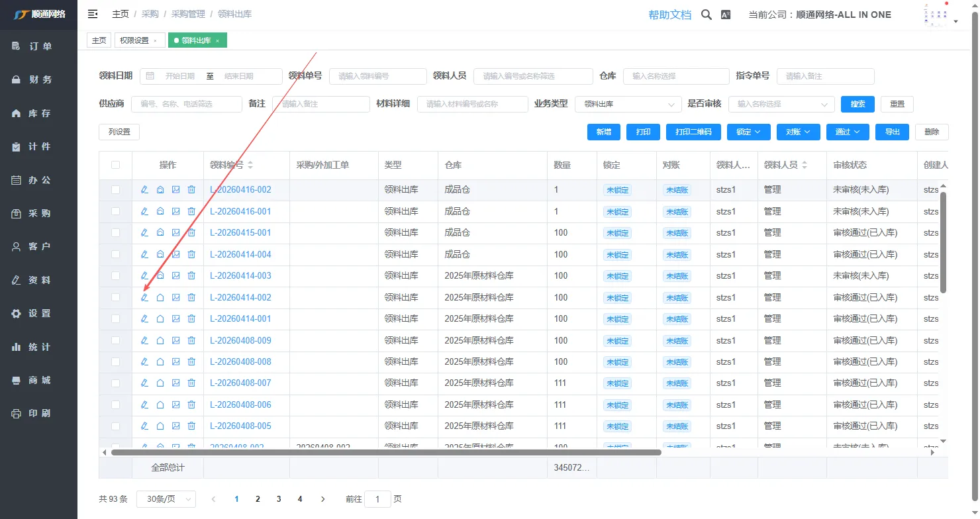Click the language translation icon in header
Screen dimensions: 980x519
pyautogui.click(x=726, y=15)
